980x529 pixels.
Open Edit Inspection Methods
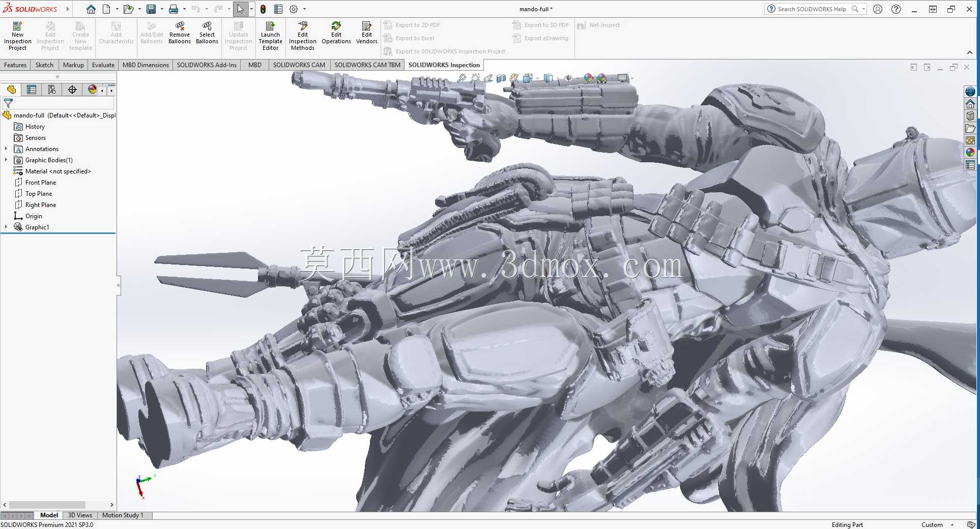click(x=303, y=36)
